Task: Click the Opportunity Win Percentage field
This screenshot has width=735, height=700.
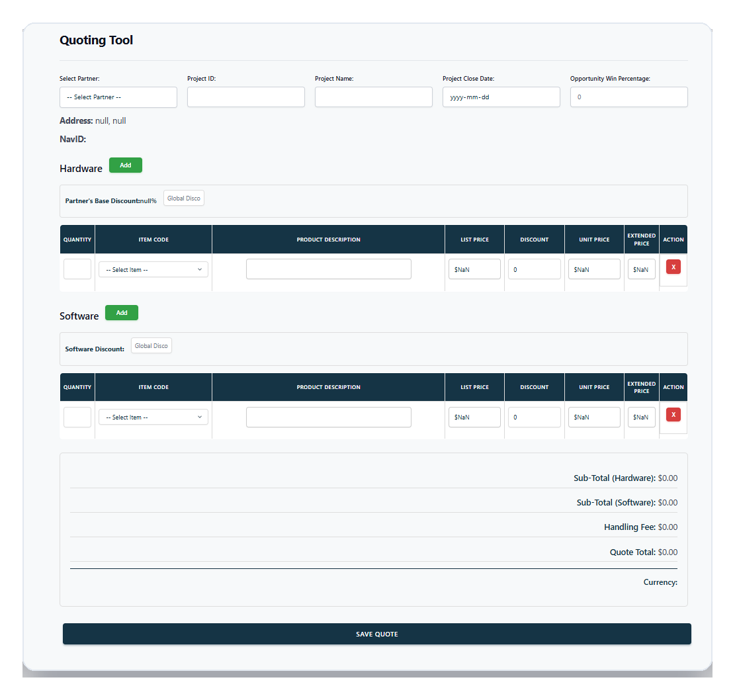Action: pos(628,97)
